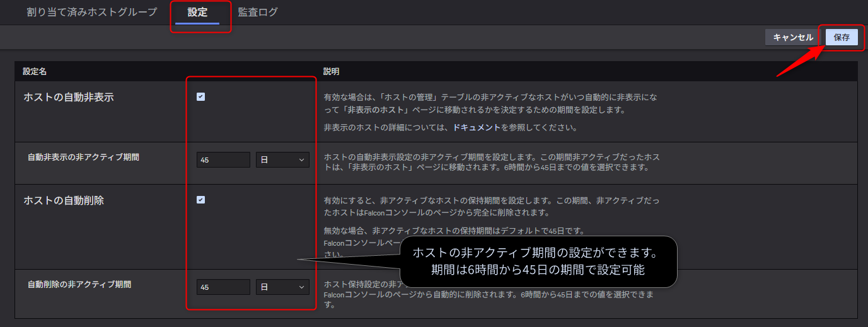The height and width of the screenshot is (327, 868).
Task: Save settings with the 保存 button
Action: (842, 37)
